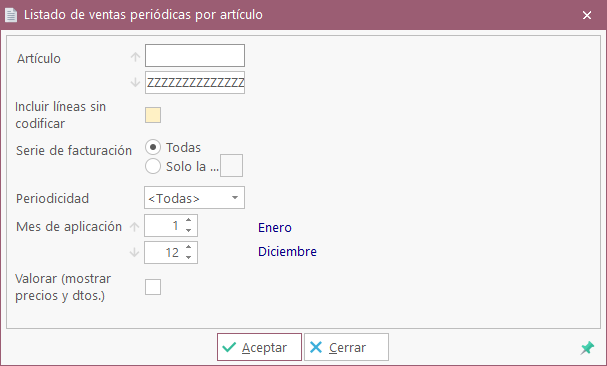
Task: Tick the Valorar (mostrar precios y dtos.) checkbox
Action: pos(153,287)
